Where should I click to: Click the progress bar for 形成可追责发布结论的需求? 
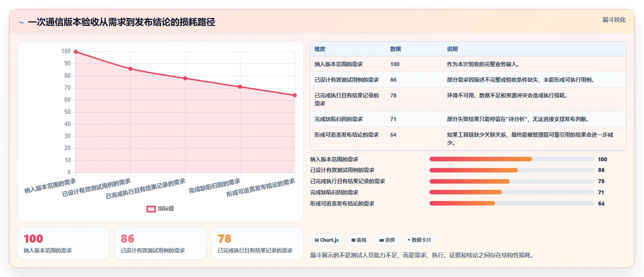tap(512, 203)
